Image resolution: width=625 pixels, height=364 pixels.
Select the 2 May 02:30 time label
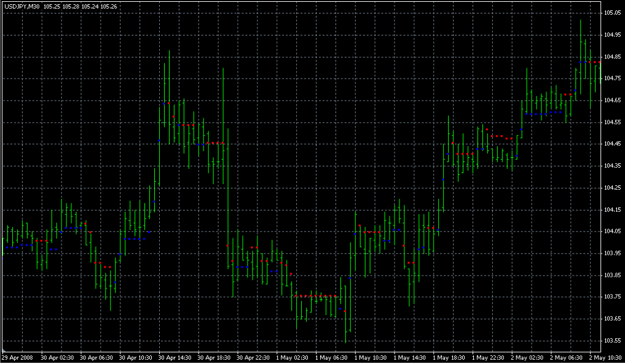coord(528,357)
